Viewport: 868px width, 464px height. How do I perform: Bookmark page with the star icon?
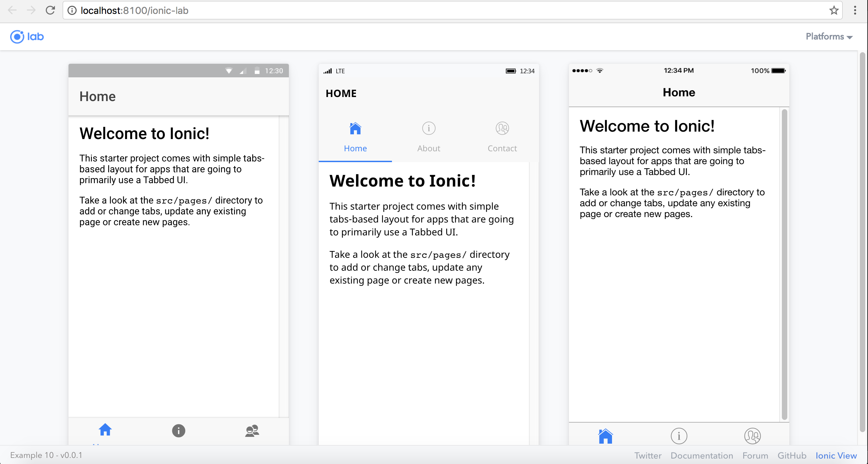click(x=834, y=11)
